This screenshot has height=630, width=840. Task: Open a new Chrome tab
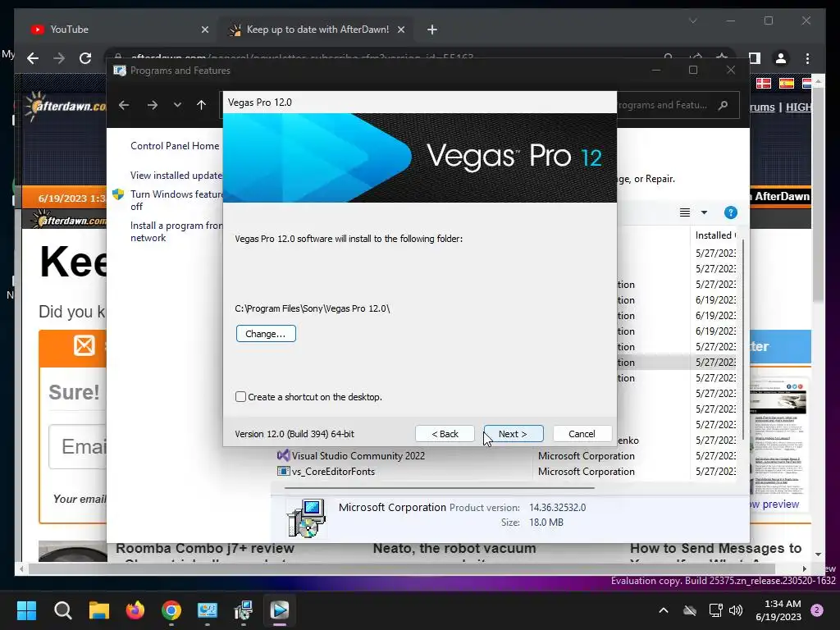pos(432,30)
